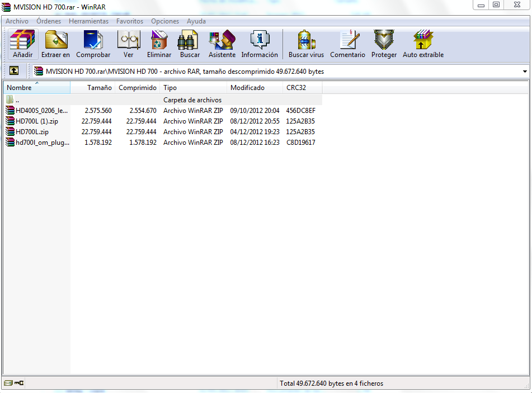Screen dimensions: 532x393
Task: Select the parent folder '..' icon
Action: click(10, 100)
